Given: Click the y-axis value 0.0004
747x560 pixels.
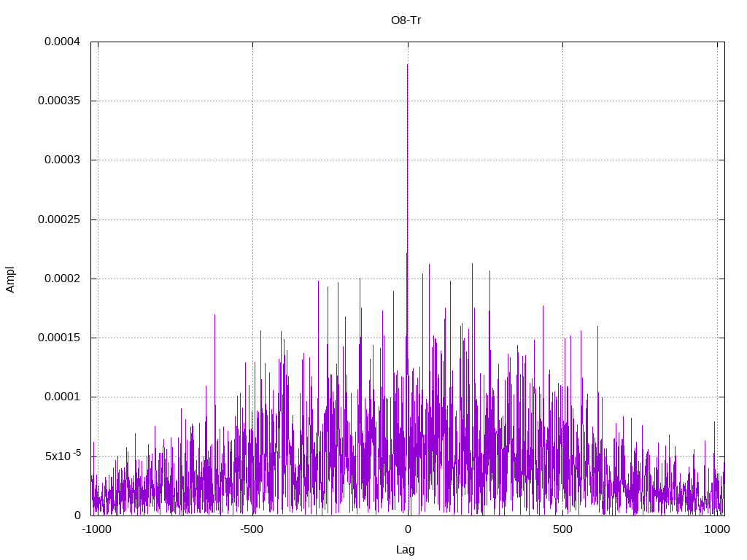Looking at the screenshot, I should tap(63, 42).
